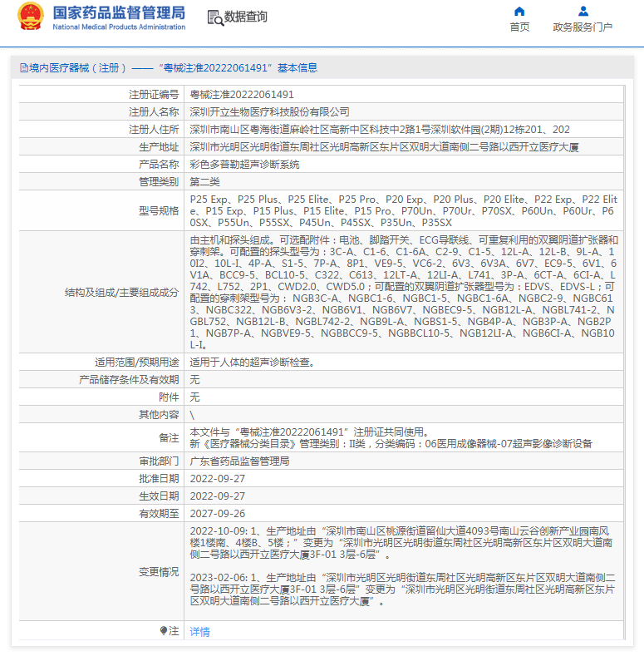Viewport: 644px width, 661px height.
Task: Click management class value 第二类
Action: tap(204, 182)
